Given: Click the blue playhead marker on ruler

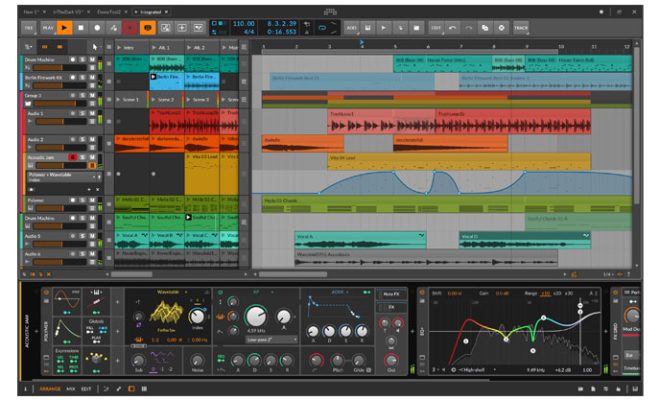Looking at the screenshot, I should (362, 43).
